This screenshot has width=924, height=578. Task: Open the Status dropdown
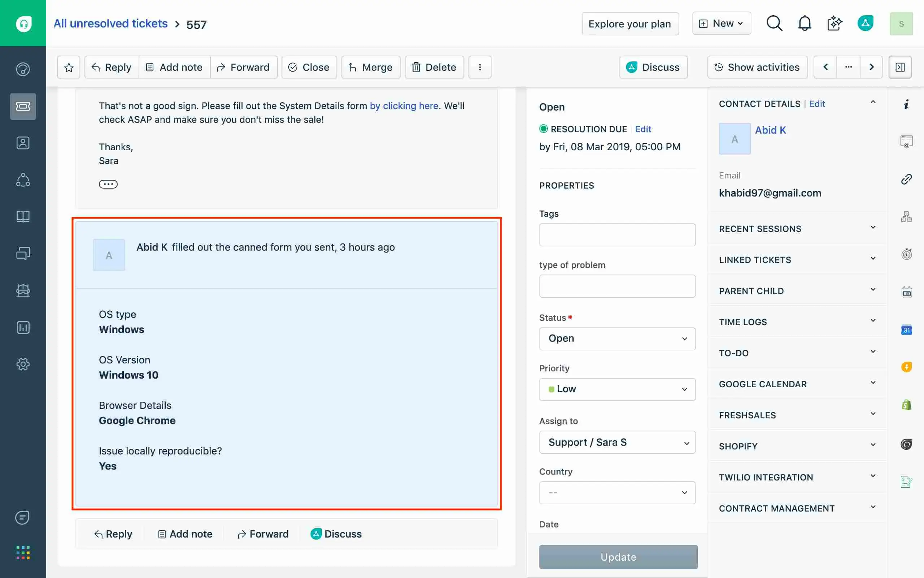pos(617,338)
